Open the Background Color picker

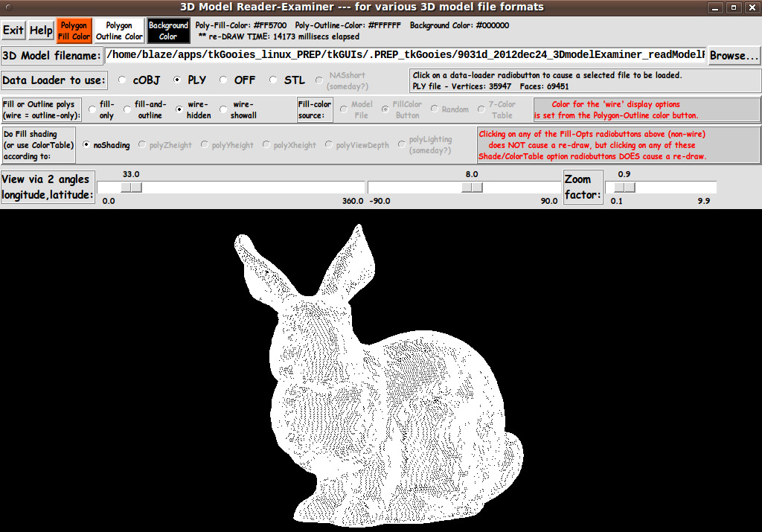168,31
